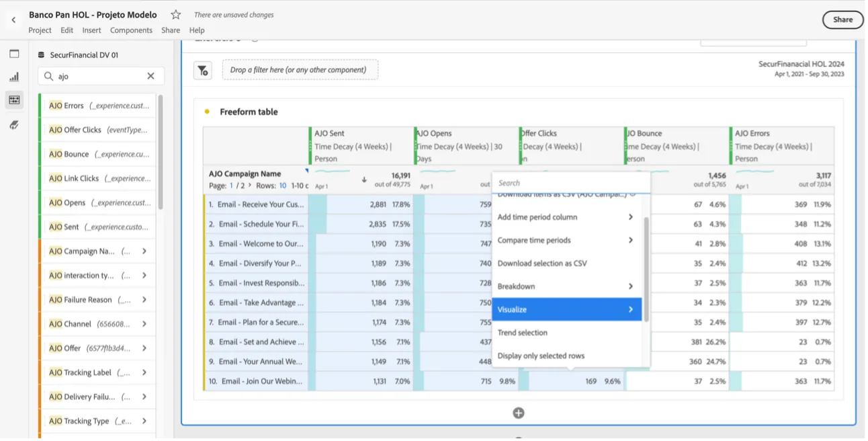Open the Data dictionary icon in the left rail
Image resolution: width=868 pixels, height=441 pixels.
click(14, 124)
